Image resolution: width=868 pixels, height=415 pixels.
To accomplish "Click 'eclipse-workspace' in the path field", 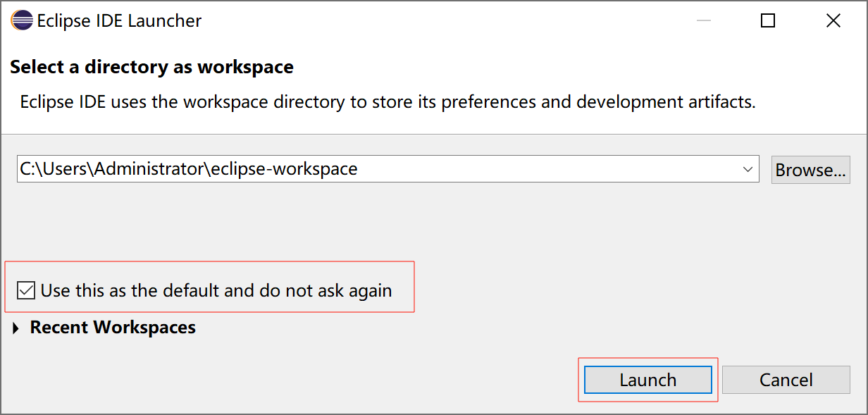I will pyautogui.click(x=284, y=169).
